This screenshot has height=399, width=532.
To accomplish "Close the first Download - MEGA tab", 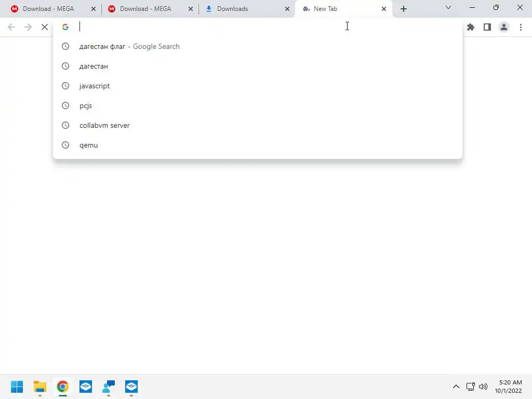I will point(94,9).
